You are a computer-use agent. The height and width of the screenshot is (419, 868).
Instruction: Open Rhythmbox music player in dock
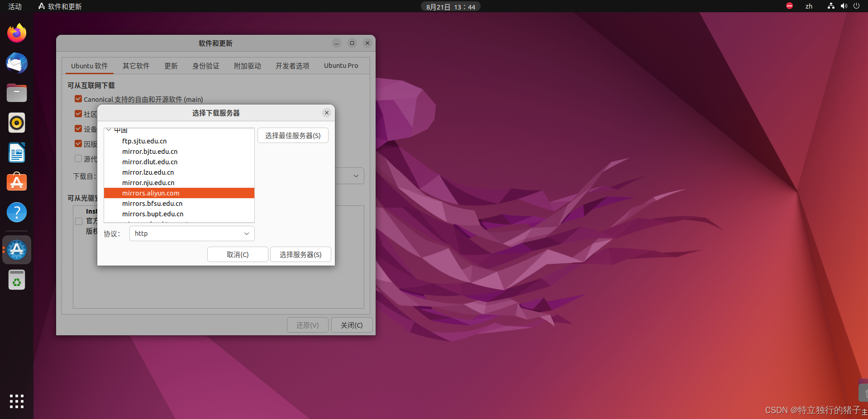click(17, 123)
